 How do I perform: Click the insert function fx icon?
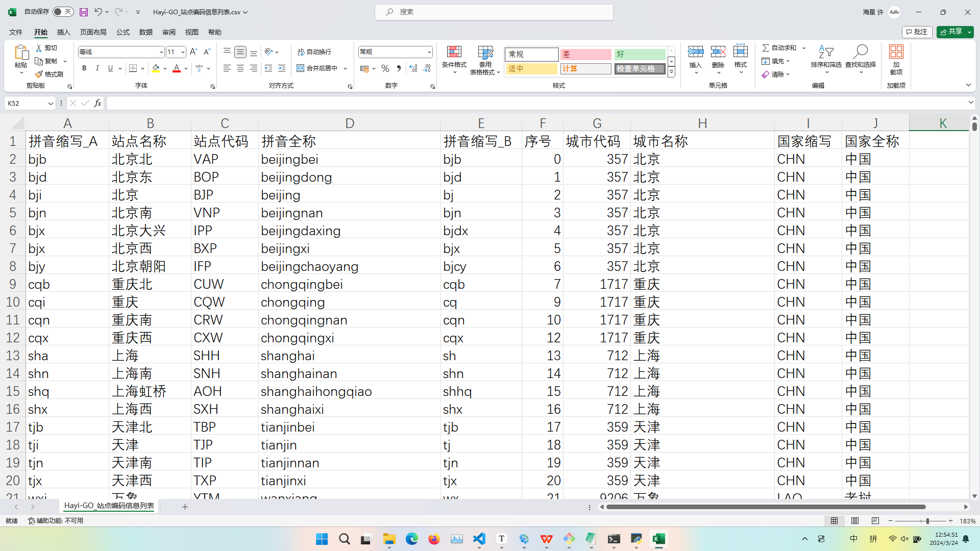[x=97, y=103]
